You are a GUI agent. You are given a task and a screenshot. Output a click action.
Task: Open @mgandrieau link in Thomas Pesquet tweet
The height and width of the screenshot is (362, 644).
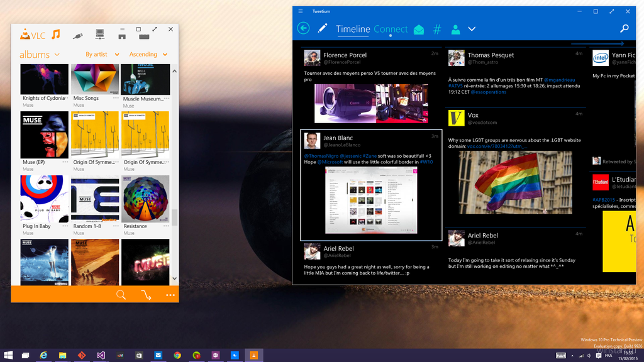(559, 80)
